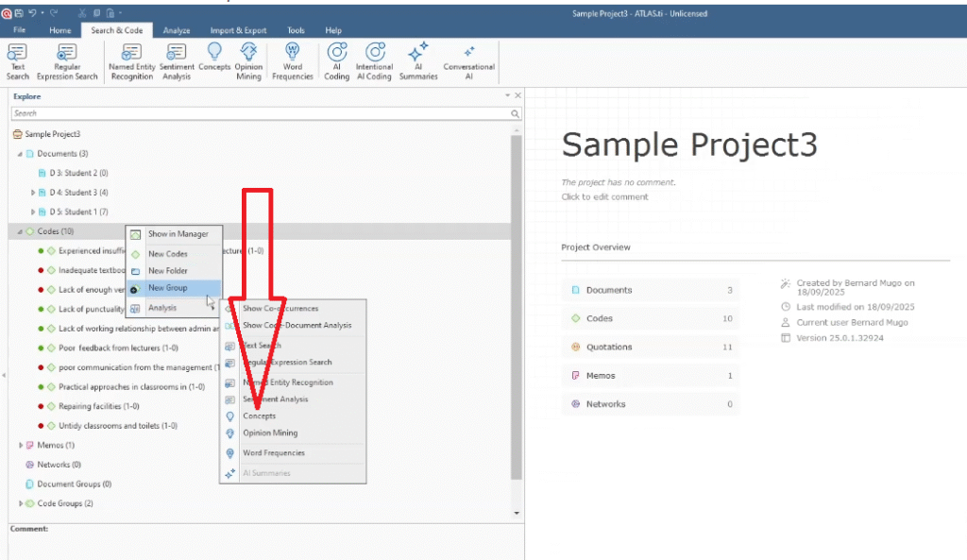This screenshot has height=560, width=967.
Task: Click Show in Manager menu entry
Action: click(x=178, y=234)
